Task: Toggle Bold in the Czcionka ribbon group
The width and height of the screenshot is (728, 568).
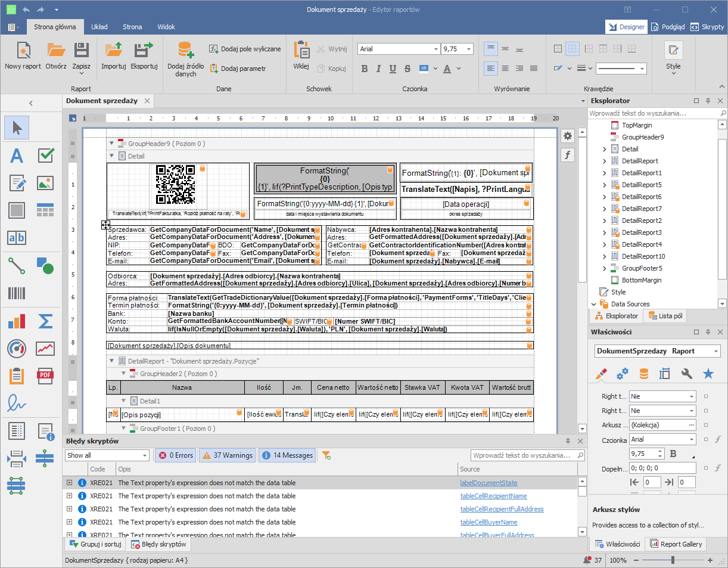Action: tap(365, 69)
